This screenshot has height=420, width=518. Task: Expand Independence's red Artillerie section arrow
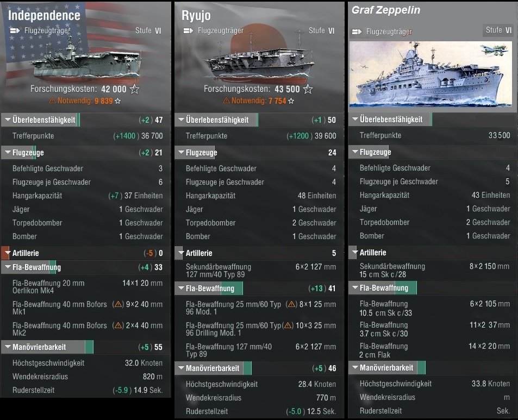(6, 253)
